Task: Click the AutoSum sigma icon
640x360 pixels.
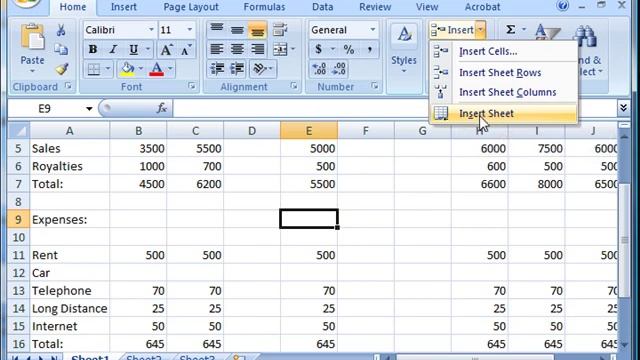Action: (510, 30)
